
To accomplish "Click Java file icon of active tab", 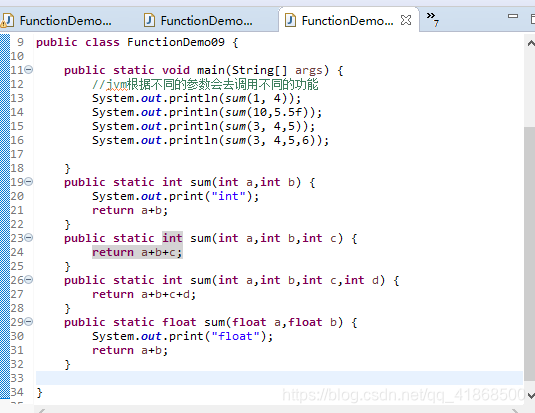I will 290,20.
